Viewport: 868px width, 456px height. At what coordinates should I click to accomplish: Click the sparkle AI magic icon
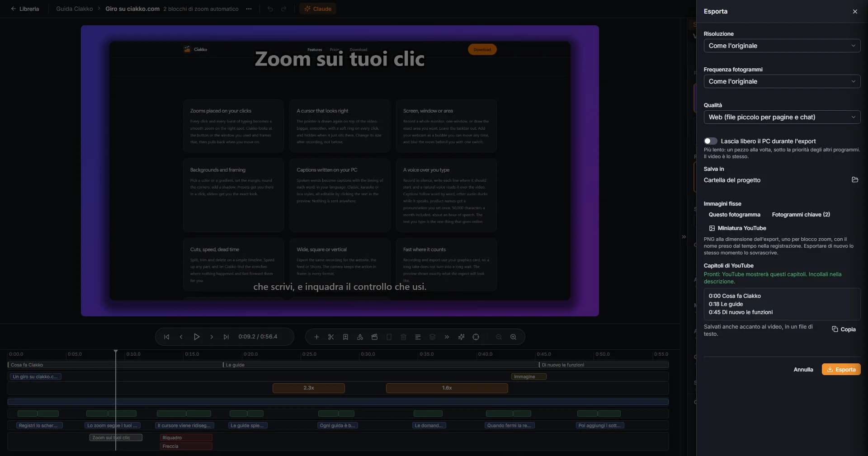[x=461, y=337]
